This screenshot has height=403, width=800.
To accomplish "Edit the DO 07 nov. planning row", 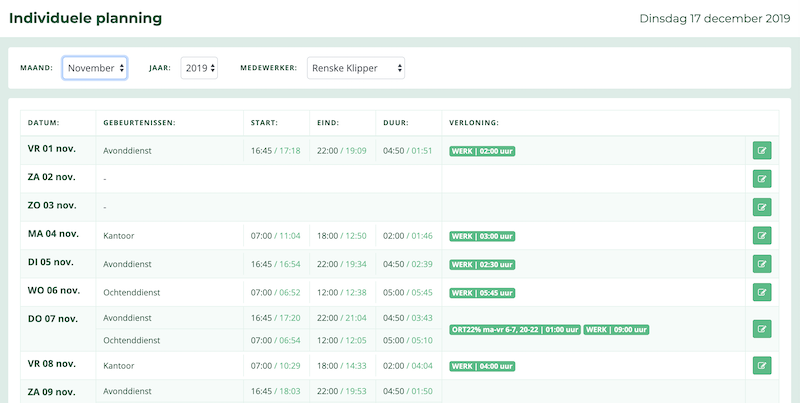I will (762, 329).
